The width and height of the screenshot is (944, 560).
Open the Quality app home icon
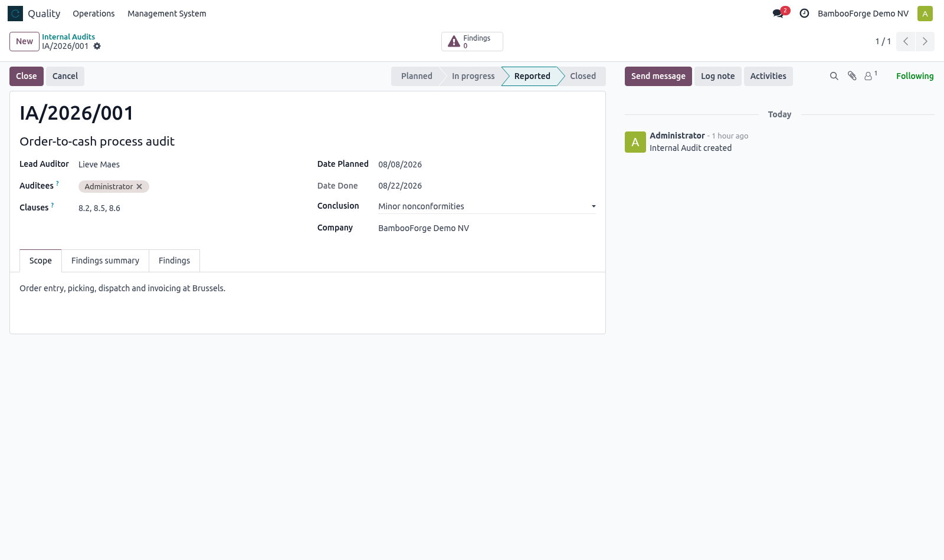click(15, 14)
